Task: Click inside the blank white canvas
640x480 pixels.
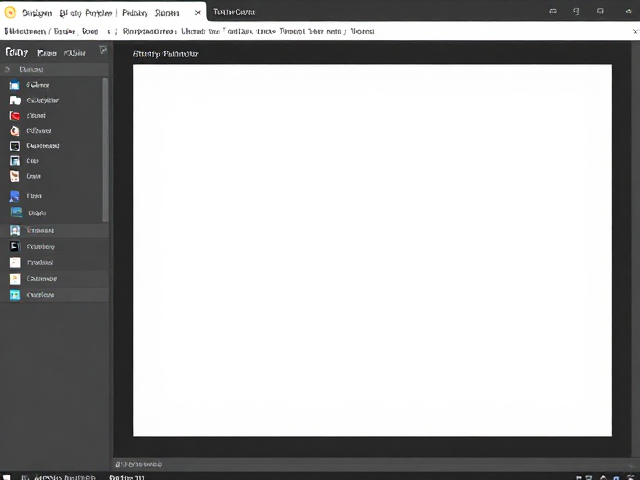Action: (372, 250)
